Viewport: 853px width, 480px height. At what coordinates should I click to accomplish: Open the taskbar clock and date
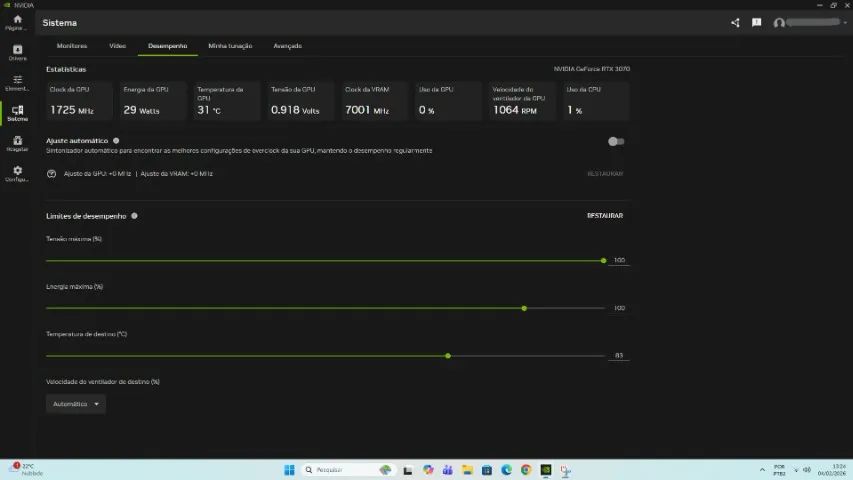[x=832, y=470]
